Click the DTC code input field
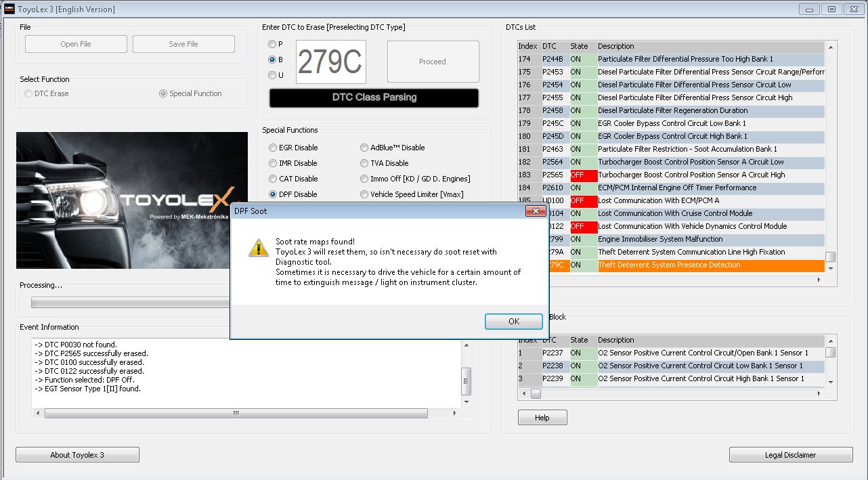868x480 pixels. click(x=330, y=62)
